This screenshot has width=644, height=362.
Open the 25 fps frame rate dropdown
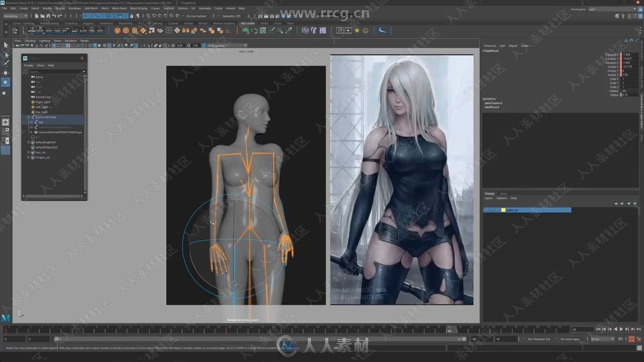click(x=602, y=339)
